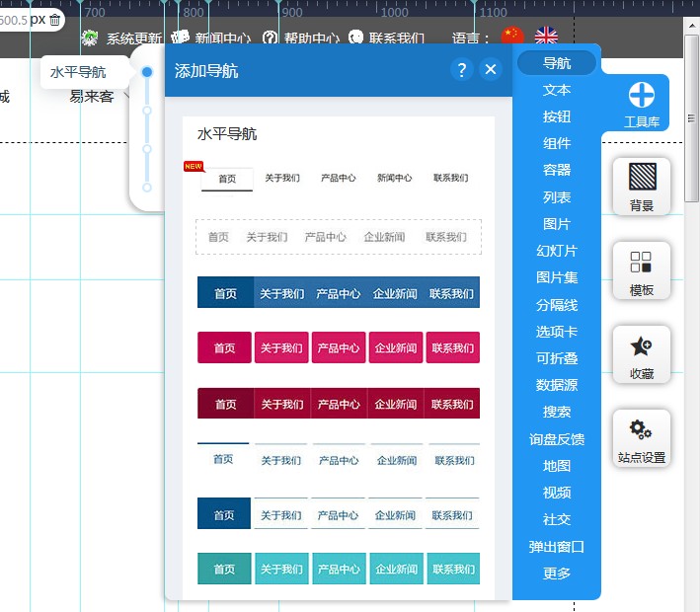The width and height of the screenshot is (700, 612).
Task: Delete the guide using the trash icon
Action: [x=55, y=19]
